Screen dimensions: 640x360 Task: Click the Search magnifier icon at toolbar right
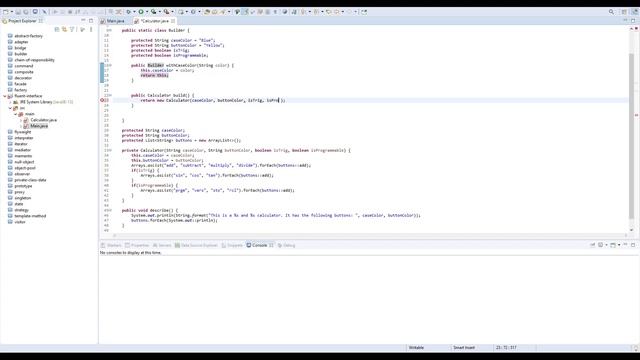pyautogui.click(x=611, y=12)
